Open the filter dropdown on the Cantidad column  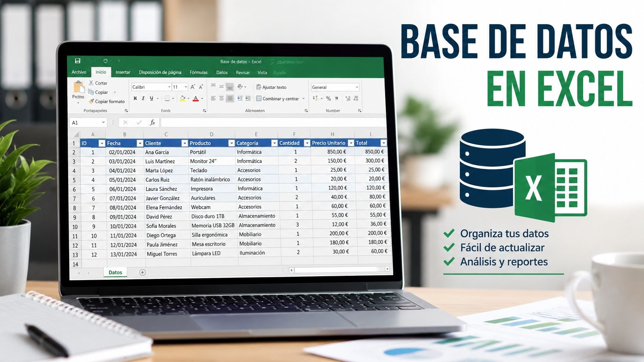[x=307, y=143]
